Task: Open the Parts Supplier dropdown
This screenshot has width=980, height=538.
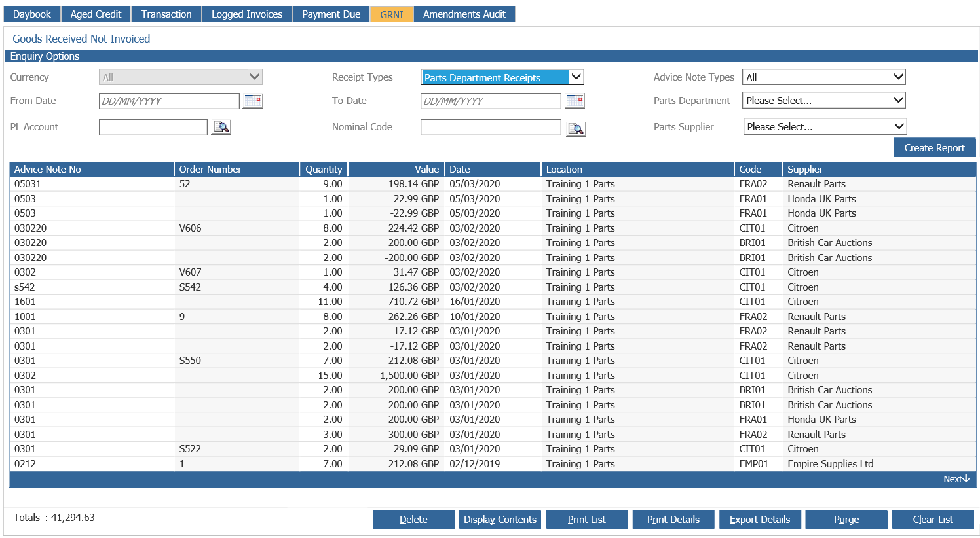Action: [825, 127]
